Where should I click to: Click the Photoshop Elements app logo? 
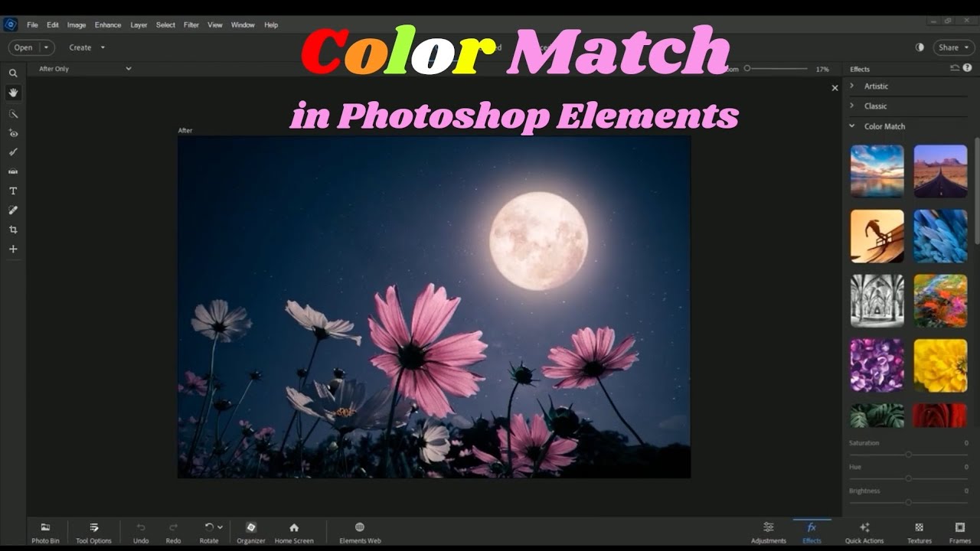pos(10,24)
